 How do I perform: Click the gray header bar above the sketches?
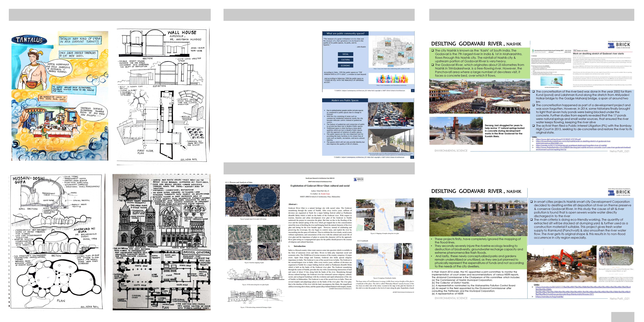(110, 15)
